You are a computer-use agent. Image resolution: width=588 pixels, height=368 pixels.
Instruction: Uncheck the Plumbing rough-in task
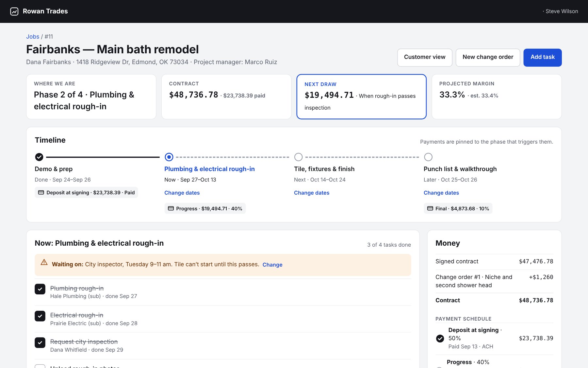pyautogui.click(x=40, y=289)
